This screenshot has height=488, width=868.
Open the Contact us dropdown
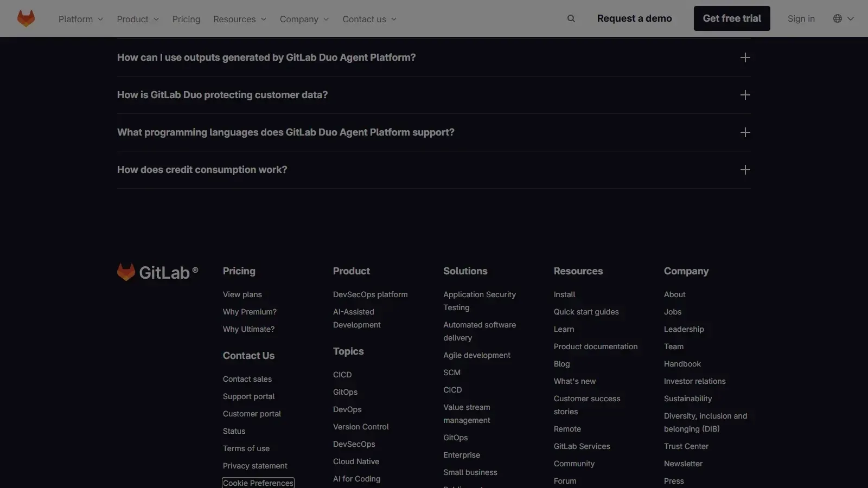click(x=369, y=19)
